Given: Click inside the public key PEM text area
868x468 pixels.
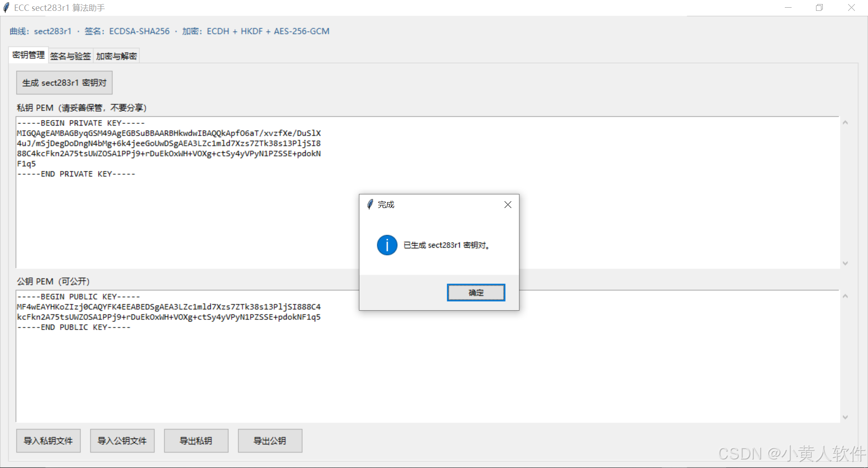Looking at the screenshot, I should click(427, 356).
